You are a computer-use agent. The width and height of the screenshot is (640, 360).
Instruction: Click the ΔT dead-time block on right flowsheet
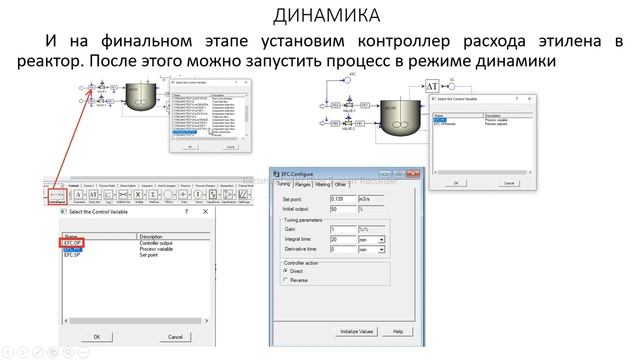(432, 86)
